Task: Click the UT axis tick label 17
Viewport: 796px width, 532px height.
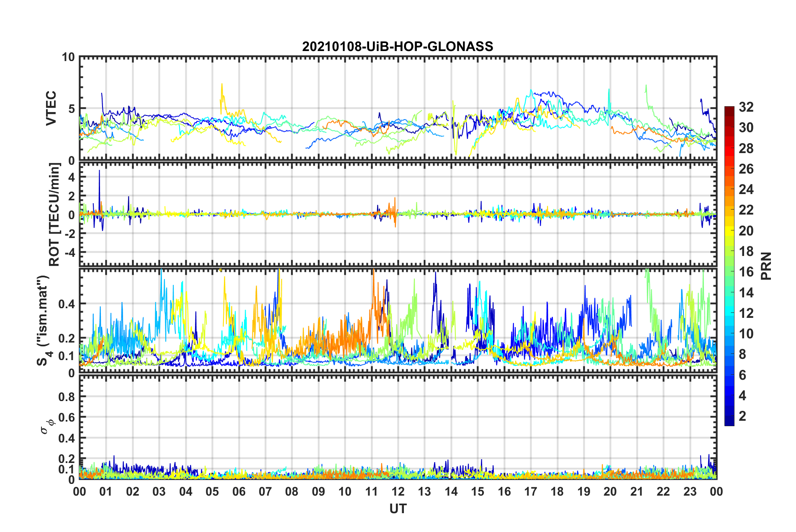Action: pyautogui.click(x=531, y=491)
